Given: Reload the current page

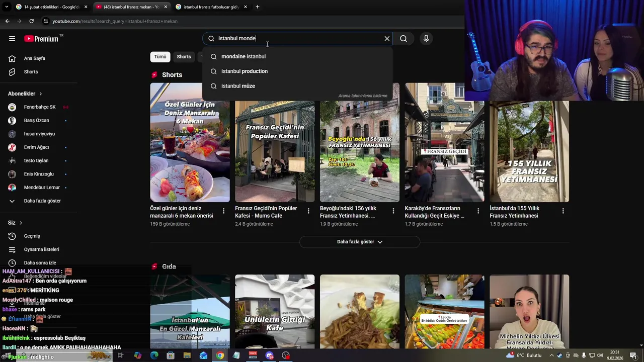Looking at the screenshot, I should pos(31,21).
